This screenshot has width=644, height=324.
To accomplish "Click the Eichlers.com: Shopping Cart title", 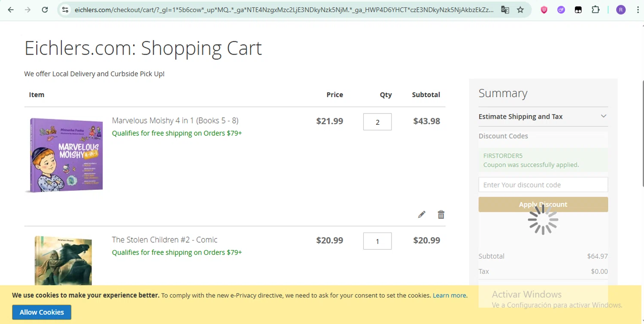I will (143, 48).
